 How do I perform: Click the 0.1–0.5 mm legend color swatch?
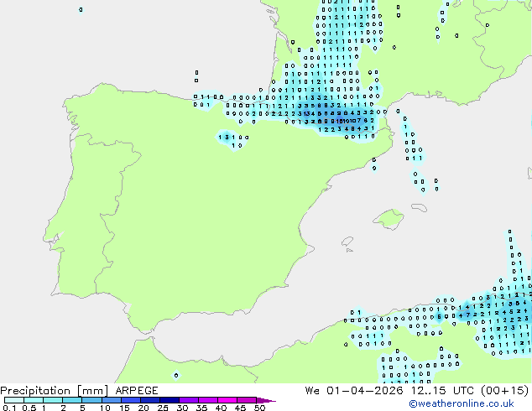tap(14, 400)
